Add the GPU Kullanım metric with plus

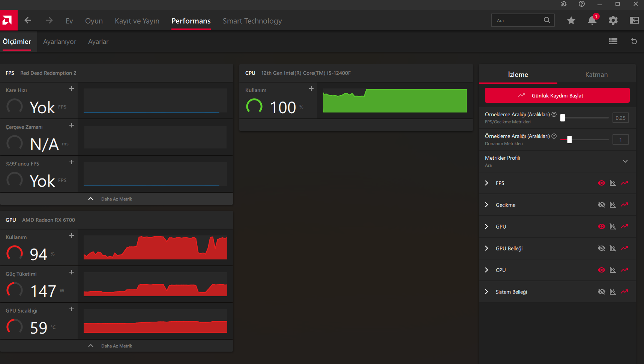pos(72,236)
